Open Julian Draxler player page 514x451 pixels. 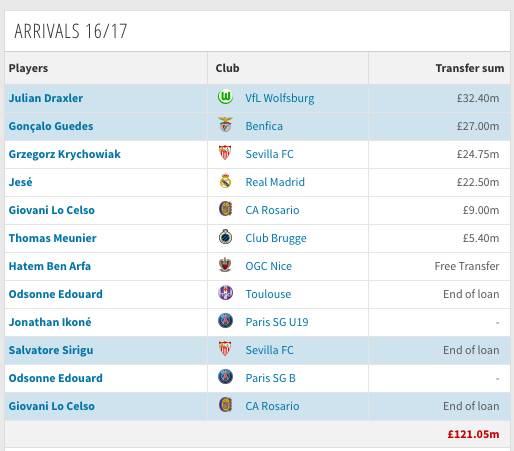[x=46, y=98]
